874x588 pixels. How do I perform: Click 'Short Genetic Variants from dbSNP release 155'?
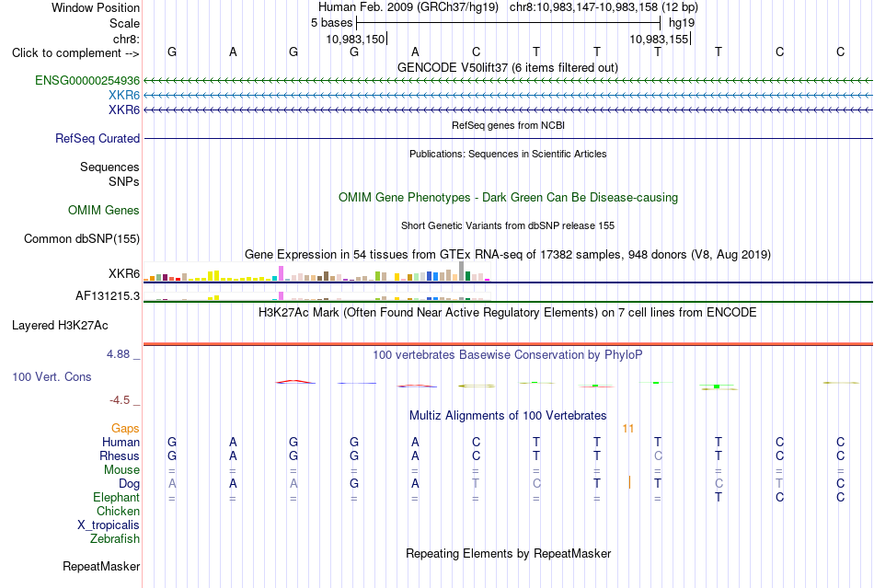508,225
